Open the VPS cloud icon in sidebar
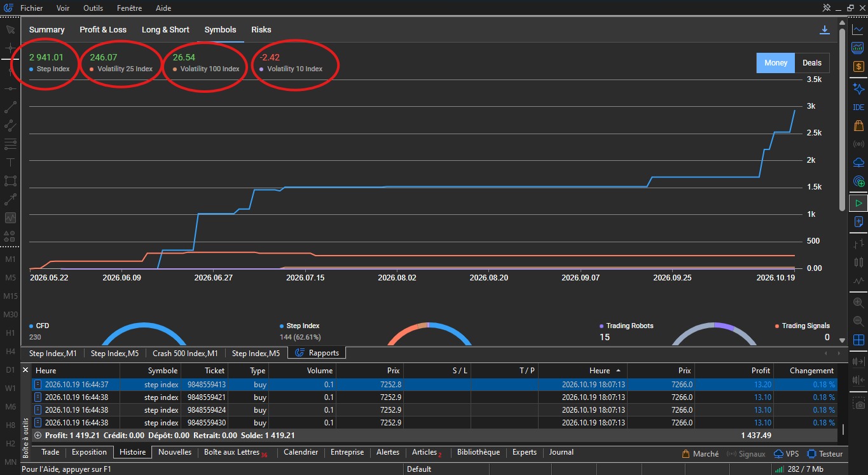The height and width of the screenshot is (475, 868). click(858, 163)
